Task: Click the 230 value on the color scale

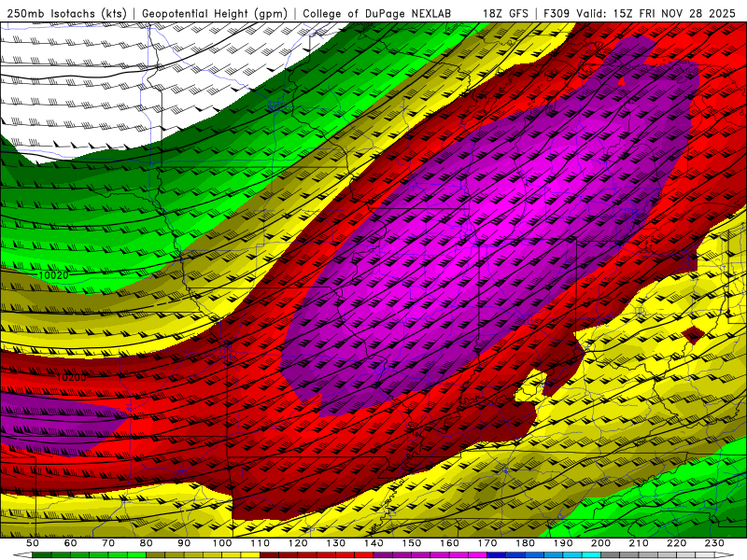Action: click(714, 543)
